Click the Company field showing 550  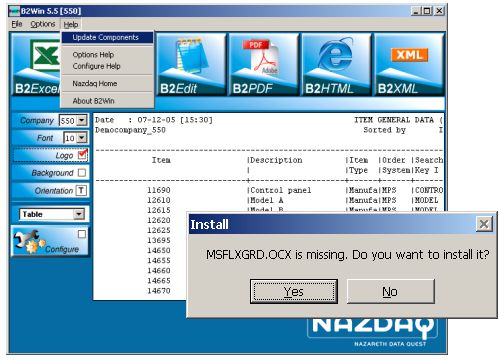tap(68, 120)
